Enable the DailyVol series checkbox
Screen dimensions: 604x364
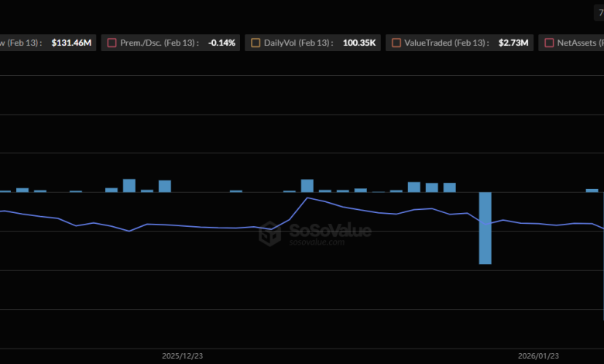tap(256, 43)
